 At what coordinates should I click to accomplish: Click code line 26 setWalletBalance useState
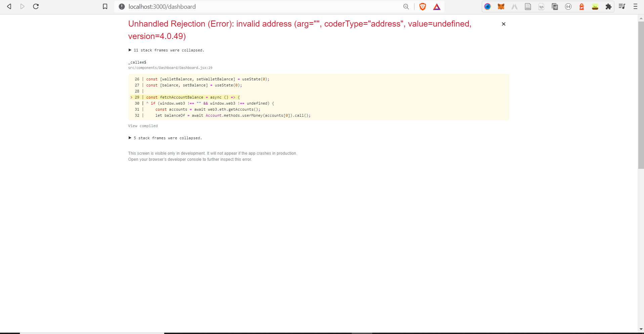(208, 79)
